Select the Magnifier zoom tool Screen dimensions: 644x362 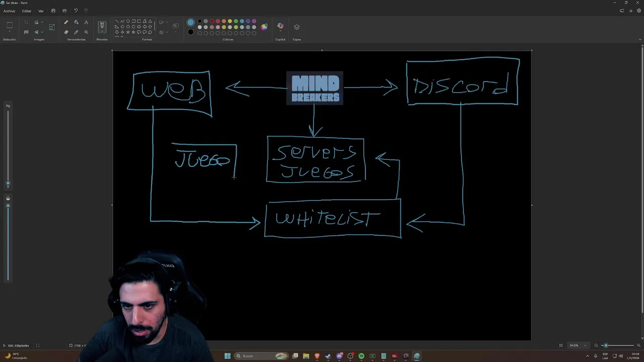click(86, 32)
